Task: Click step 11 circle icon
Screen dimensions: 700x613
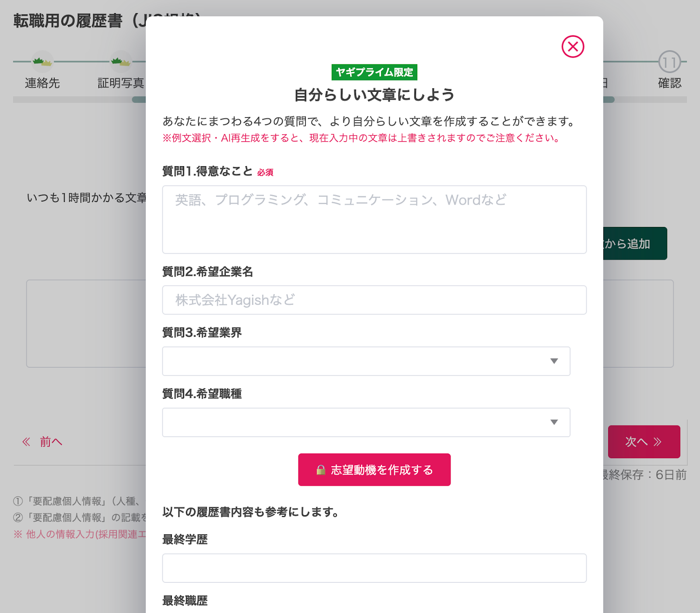Action: 669,62
